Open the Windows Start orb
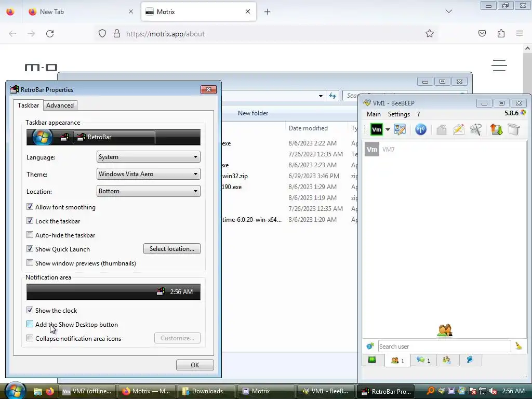This screenshot has height=399, width=532. (15, 391)
